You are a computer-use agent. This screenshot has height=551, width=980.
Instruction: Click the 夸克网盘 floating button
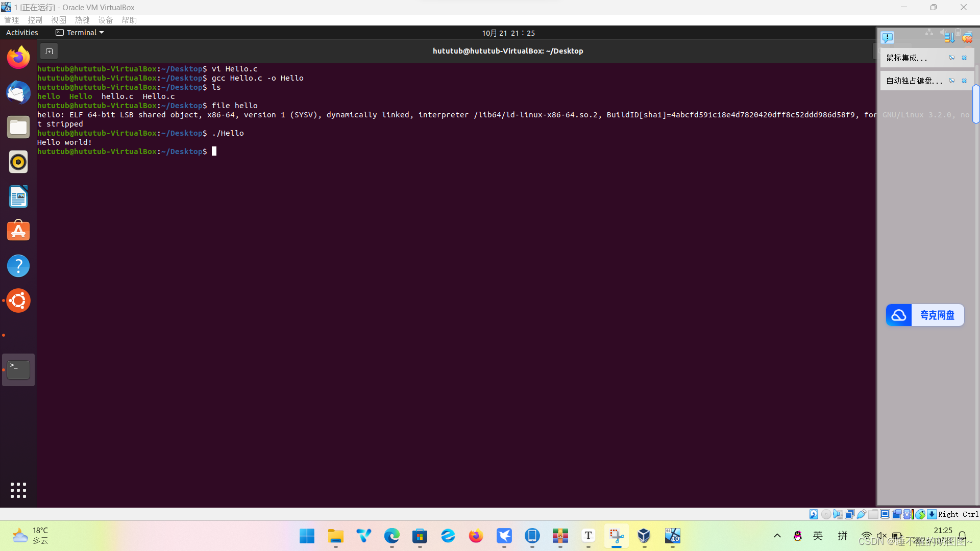click(x=925, y=315)
